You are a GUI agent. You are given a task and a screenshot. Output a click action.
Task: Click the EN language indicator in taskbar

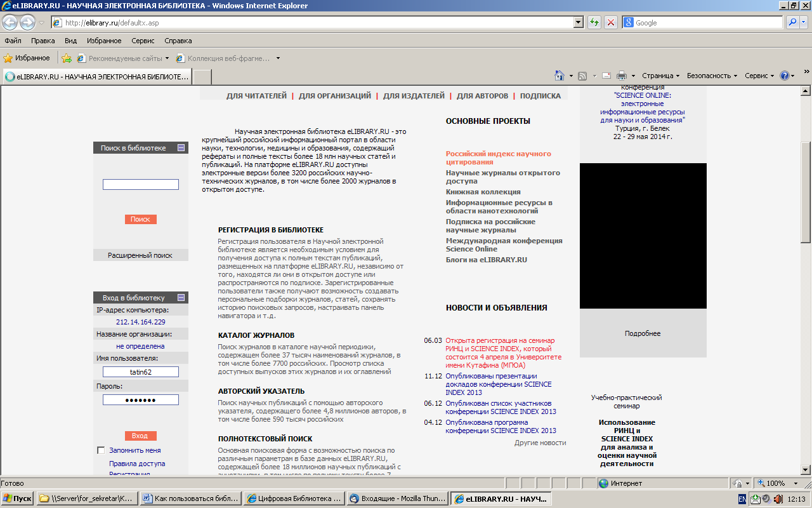(742, 499)
